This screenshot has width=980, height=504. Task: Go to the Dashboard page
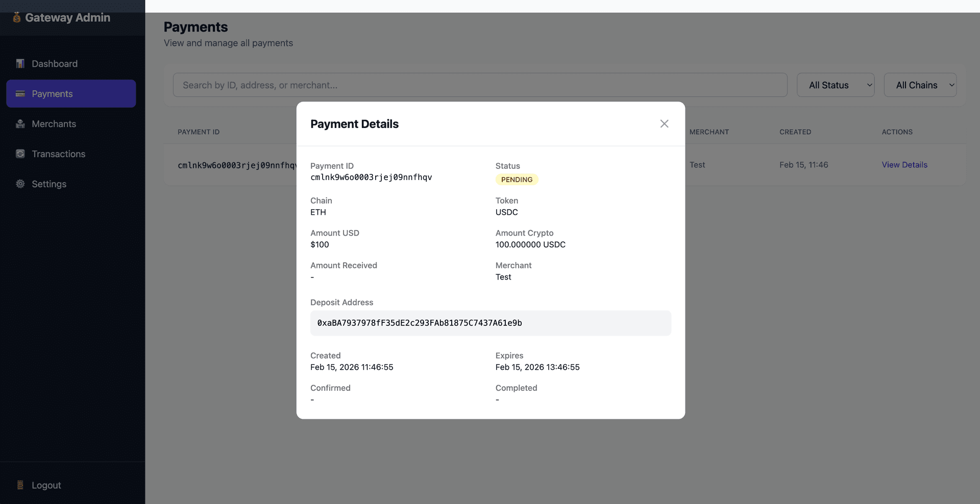point(55,64)
